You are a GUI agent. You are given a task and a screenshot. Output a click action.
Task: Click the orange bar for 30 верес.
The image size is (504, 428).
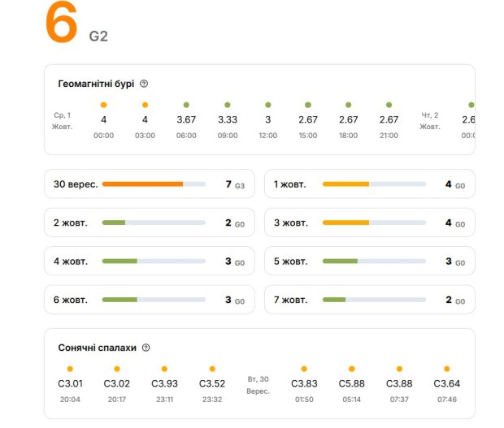pyautogui.click(x=142, y=184)
